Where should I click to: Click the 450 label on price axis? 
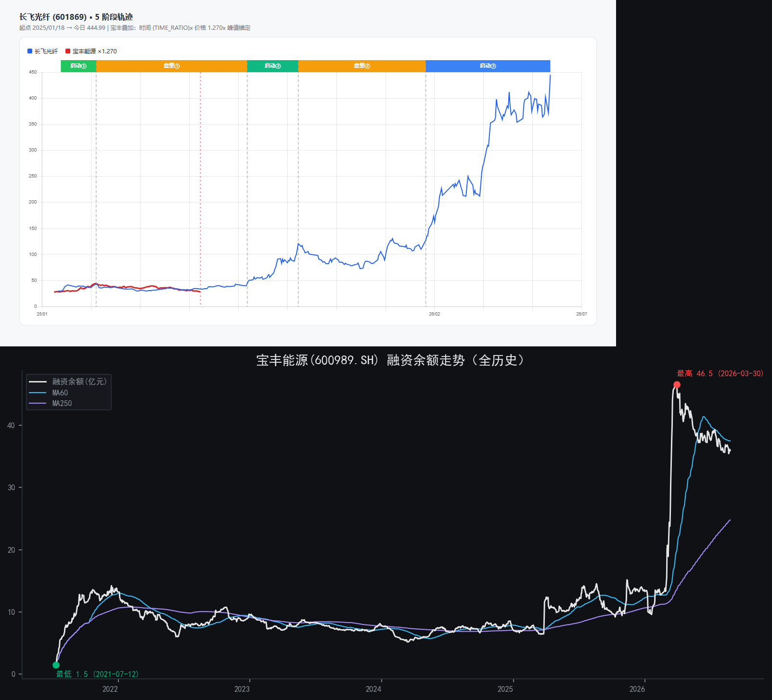tap(33, 72)
